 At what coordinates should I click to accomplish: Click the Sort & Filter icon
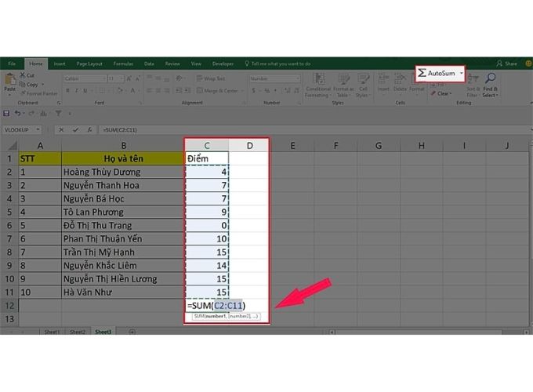473,79
